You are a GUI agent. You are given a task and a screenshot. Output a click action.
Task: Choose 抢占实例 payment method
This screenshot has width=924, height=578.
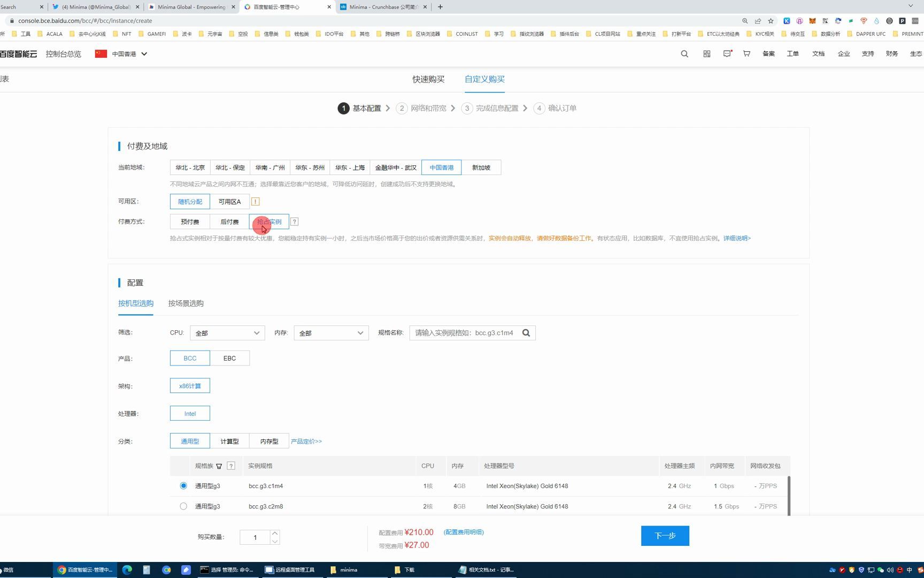269,222
